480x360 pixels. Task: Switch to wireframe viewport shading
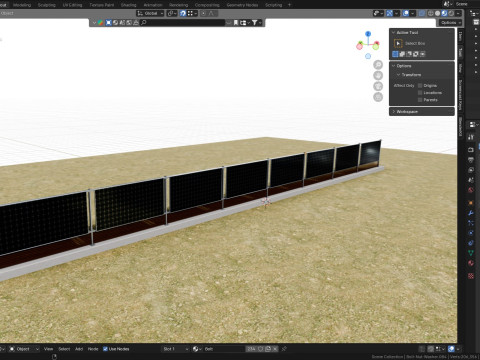click(431, 13)
